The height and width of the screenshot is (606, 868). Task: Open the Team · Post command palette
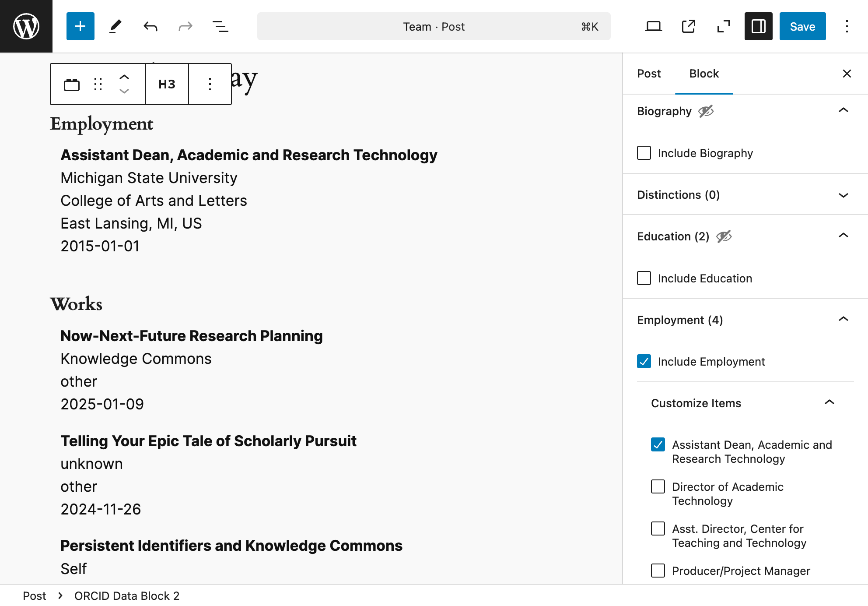(x=434, y=26)
